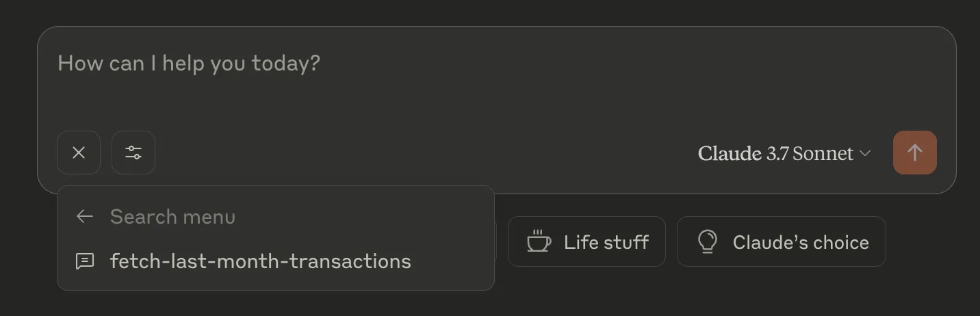The height and width of the screenshot is (316, 980).
Task: Pick the Claude's choice suggestion
Action: (781, 241)
